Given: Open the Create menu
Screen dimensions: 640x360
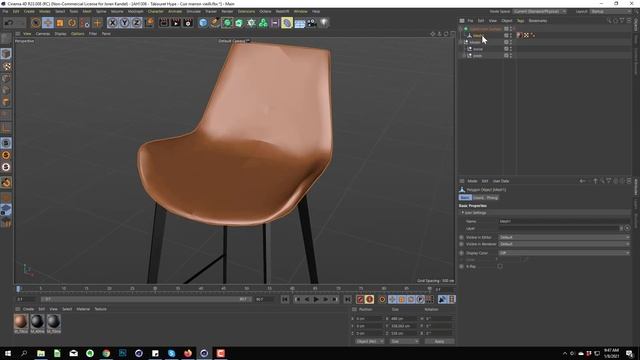Looking at the screenshot, I should [x=29, y=11].
